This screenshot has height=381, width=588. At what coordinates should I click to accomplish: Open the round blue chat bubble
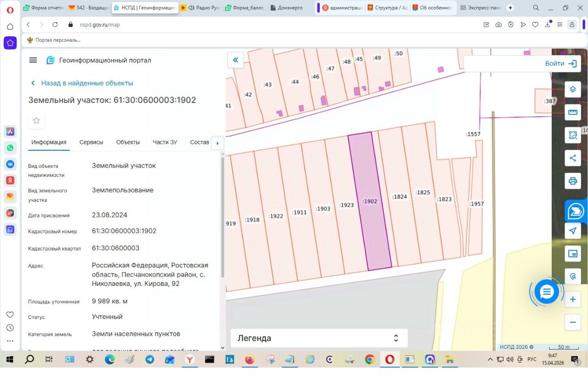click(546, 291)
